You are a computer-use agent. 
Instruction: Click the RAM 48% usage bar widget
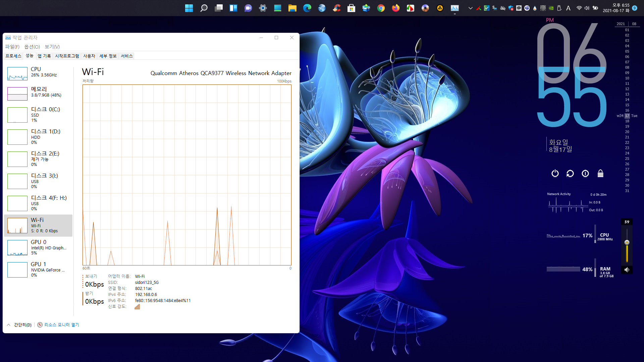(563, 269)
